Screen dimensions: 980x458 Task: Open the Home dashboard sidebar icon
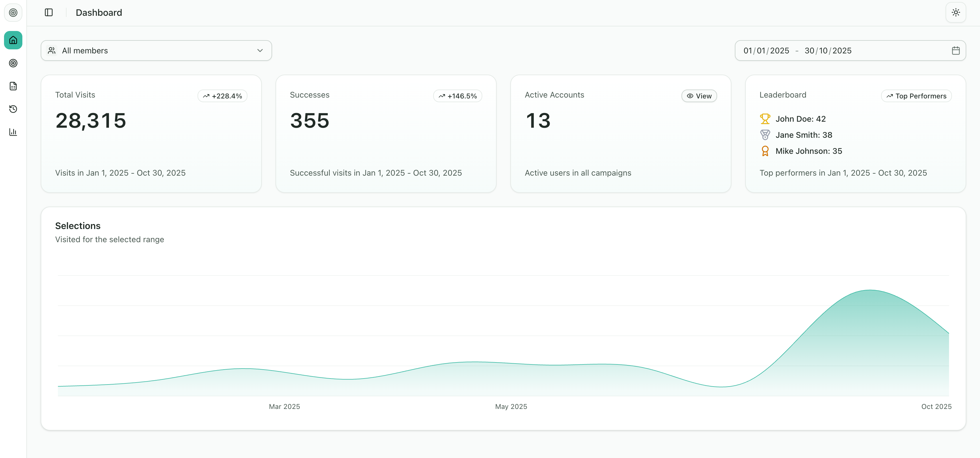[13, 40]
